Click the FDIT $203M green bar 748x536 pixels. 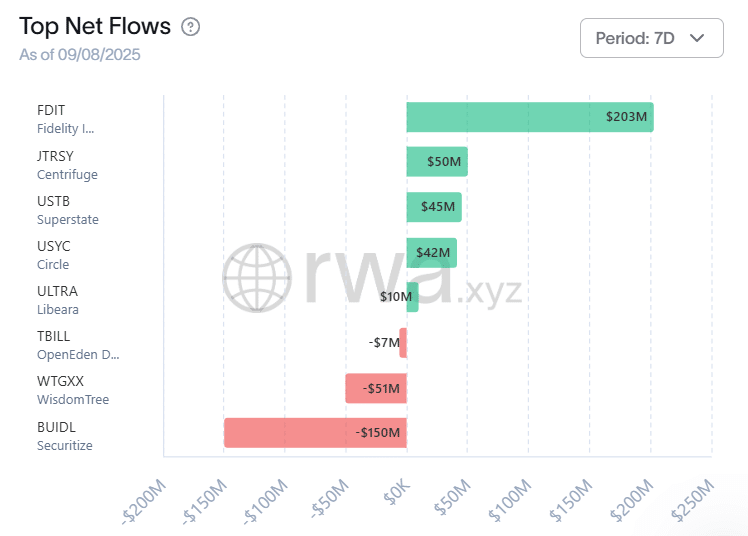[529, 117]
